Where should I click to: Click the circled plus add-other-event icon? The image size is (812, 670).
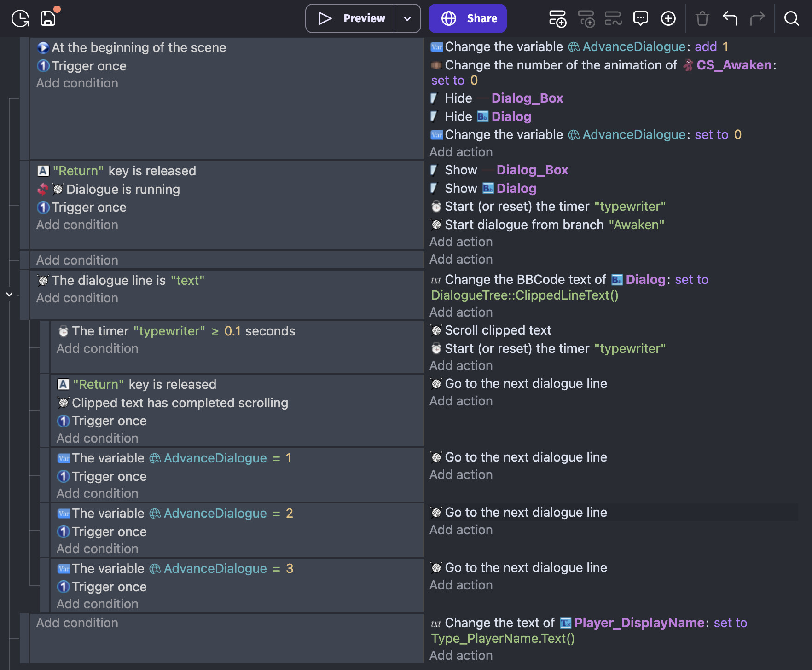pyautogui.click(x=668, y=18)
